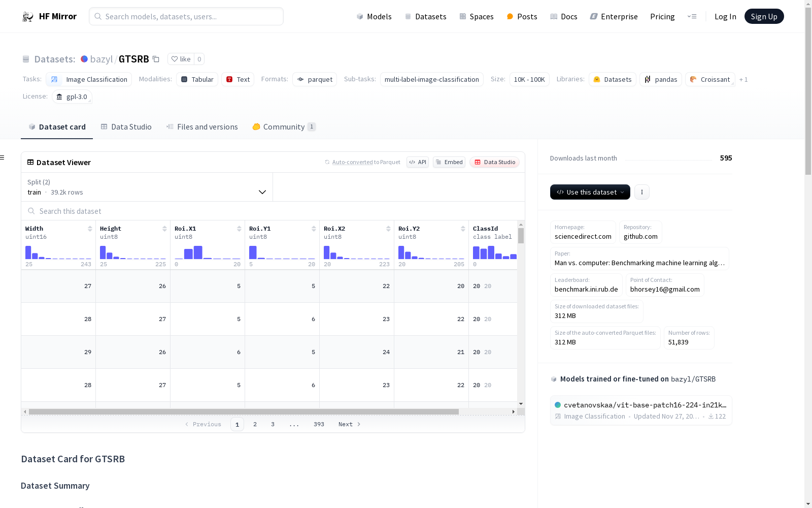
Task: Click the like heart button
Action: pos(181,59)
